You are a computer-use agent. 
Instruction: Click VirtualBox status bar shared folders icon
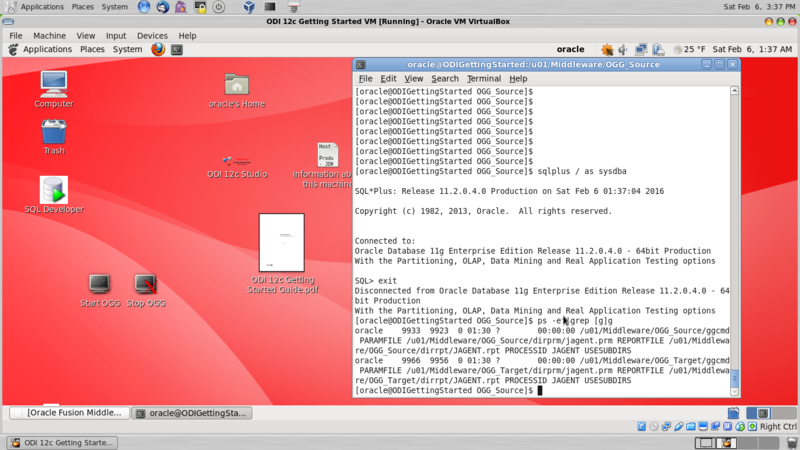click(x=691, y=427)
